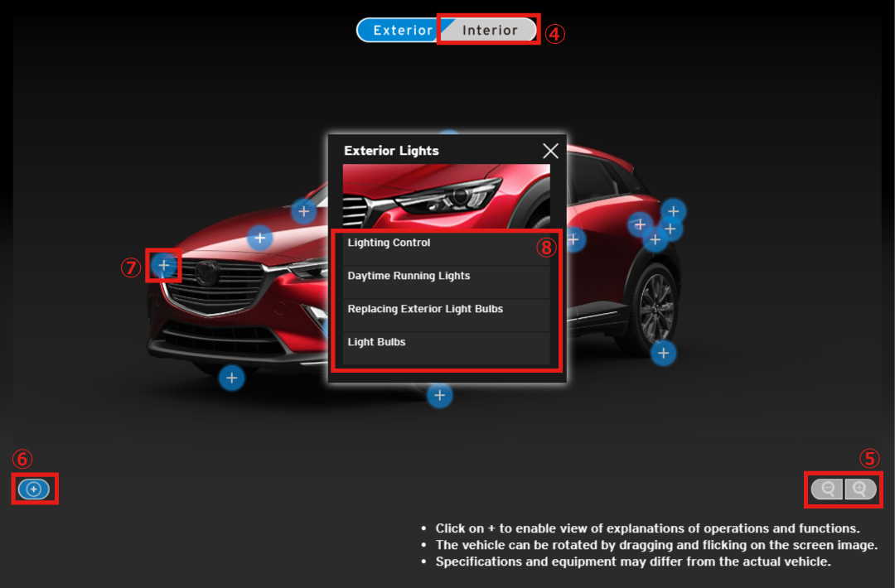895x588 pixels.
Task: Click the plus hotspot below the front bumper
Action: click(231, 378)
